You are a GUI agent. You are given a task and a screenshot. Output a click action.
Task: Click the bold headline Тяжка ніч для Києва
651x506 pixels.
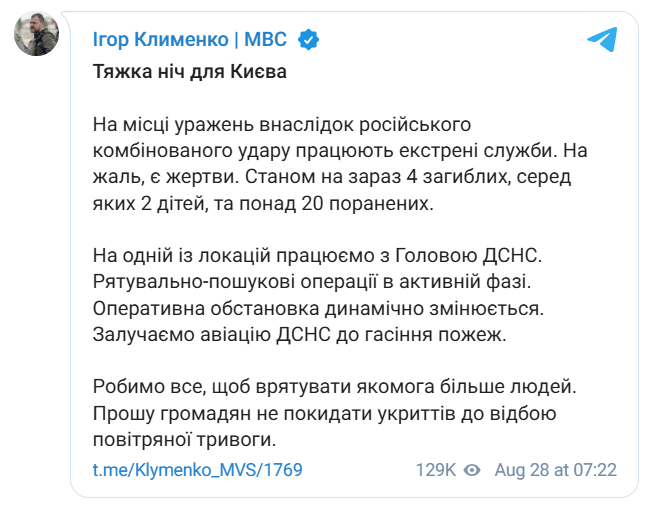189,74
